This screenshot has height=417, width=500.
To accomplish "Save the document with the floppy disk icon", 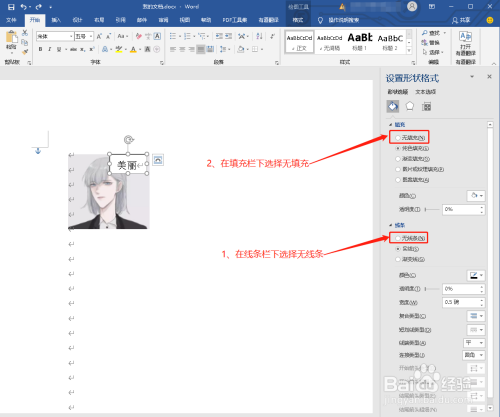I will click(11, 7).
